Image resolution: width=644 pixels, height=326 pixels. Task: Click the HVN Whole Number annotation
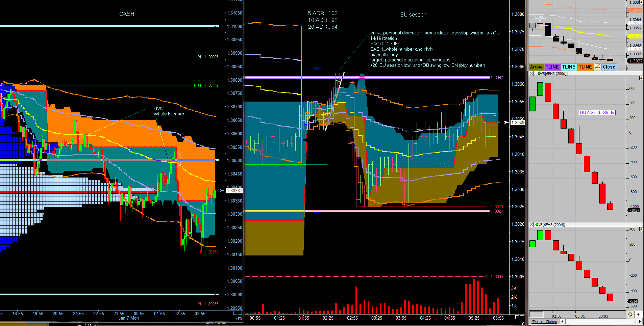click(169, 111)
